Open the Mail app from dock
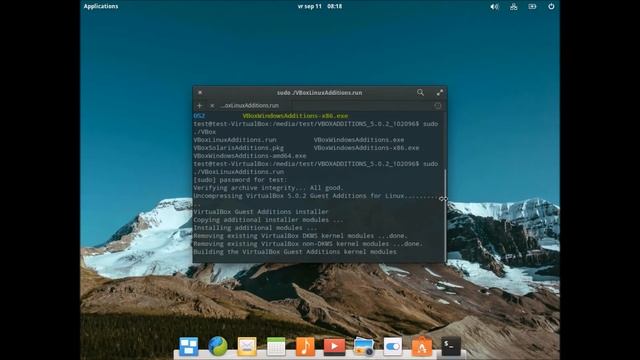 [x=247, y=347]
